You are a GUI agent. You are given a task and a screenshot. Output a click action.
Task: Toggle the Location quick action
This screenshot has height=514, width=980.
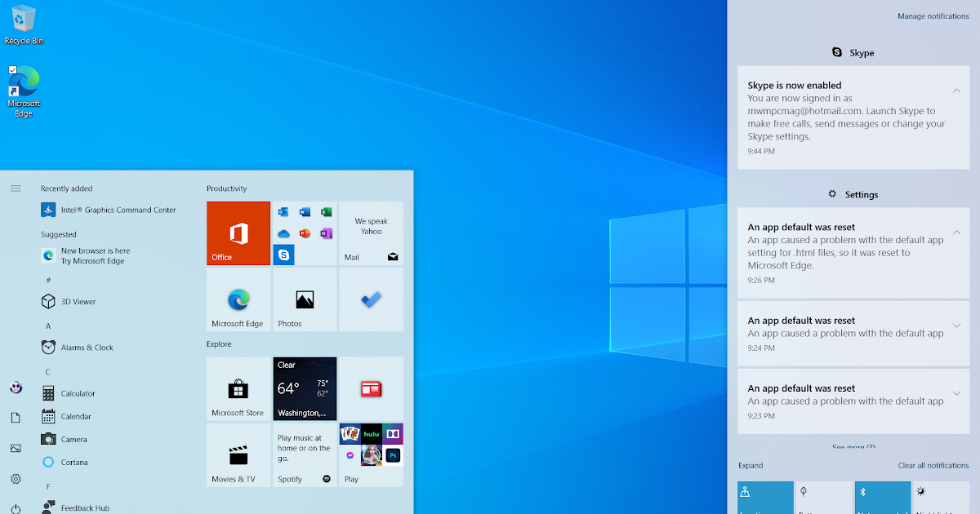[x=765, y=498]
